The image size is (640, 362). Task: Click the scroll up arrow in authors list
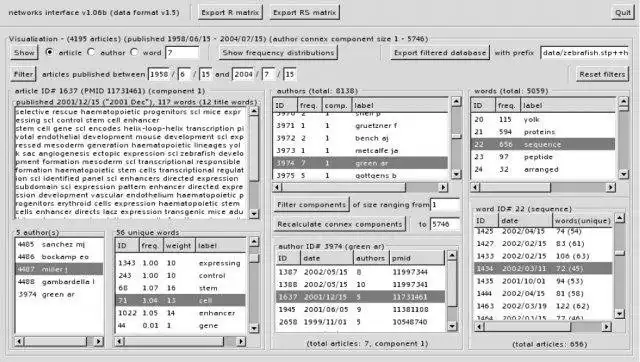(x=456, y=101)
